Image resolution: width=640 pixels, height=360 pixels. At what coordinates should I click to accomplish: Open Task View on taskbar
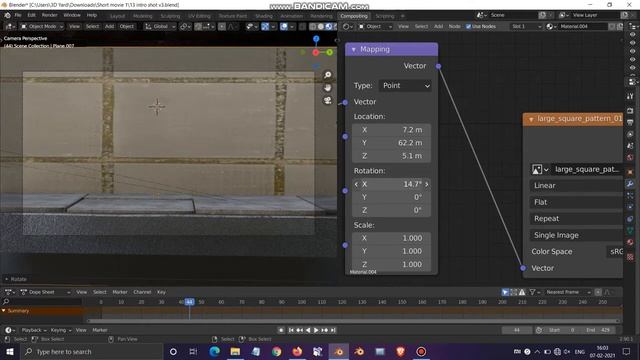(x=193, y=351)
